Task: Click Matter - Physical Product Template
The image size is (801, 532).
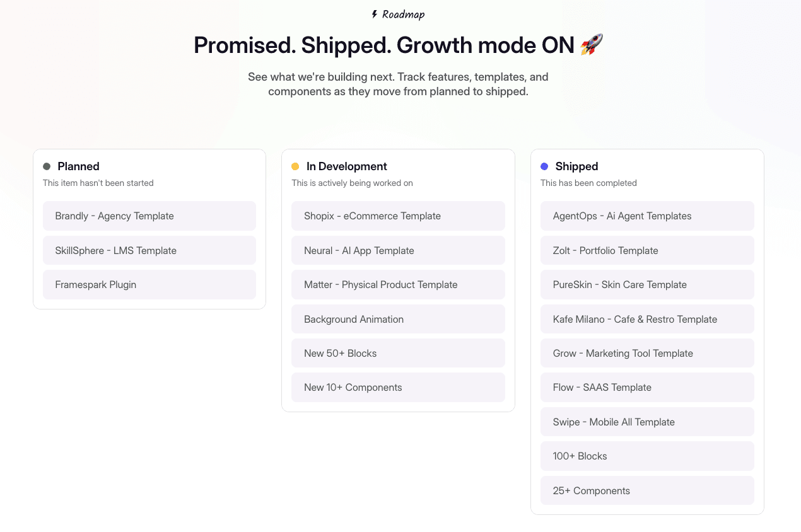Action: pyautogui.click(x=398, y=284)
